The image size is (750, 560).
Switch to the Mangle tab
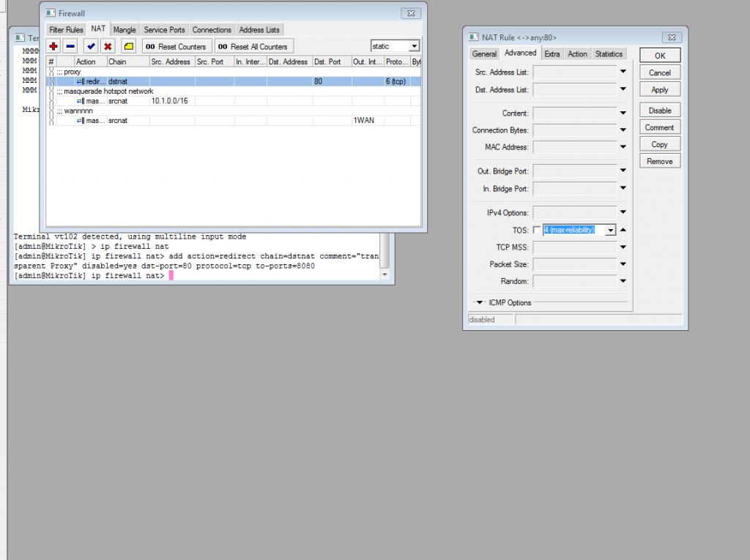coord(125,30)
